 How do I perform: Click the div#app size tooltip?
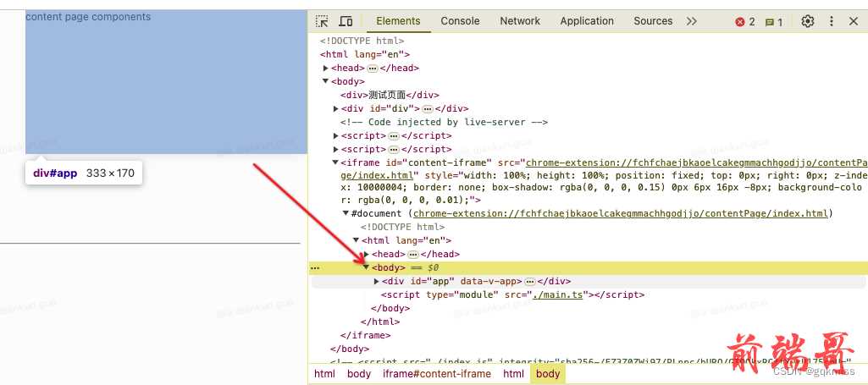(84, 173)
